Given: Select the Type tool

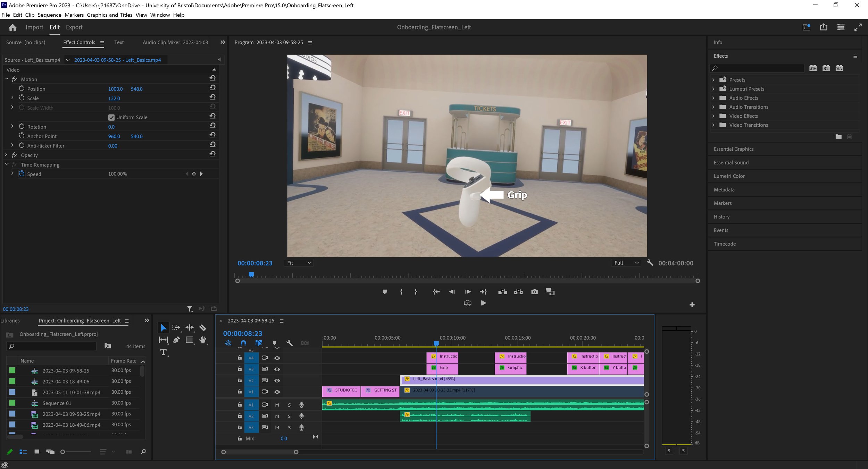Looking at the screenshot, I should pos(163,352).
